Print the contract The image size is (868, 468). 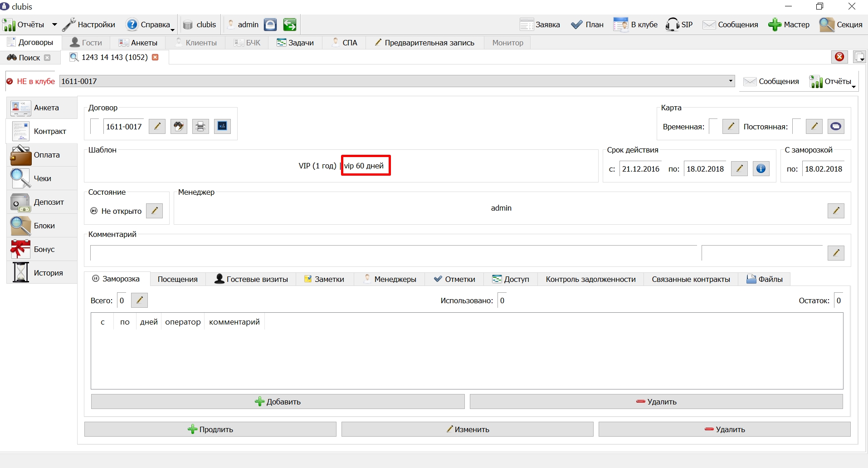pyautogui.click(x=200, y=126)
